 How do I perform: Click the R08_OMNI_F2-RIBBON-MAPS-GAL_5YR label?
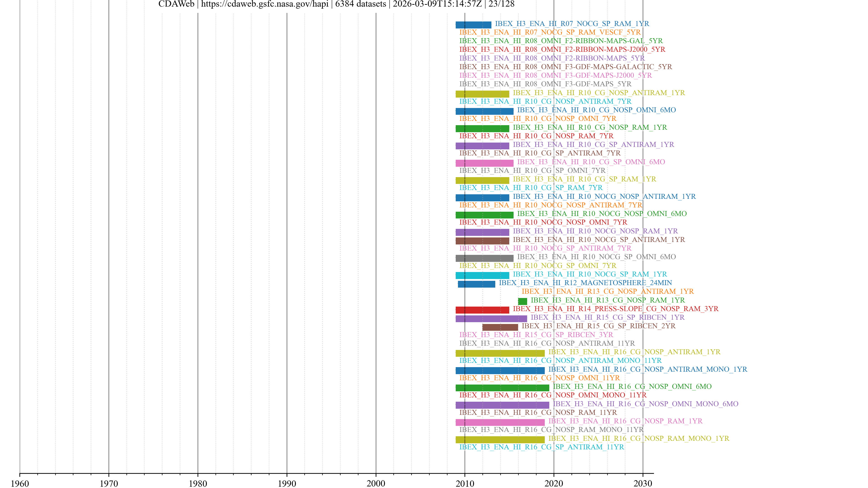pyautogui.click(x=561, y=41)
